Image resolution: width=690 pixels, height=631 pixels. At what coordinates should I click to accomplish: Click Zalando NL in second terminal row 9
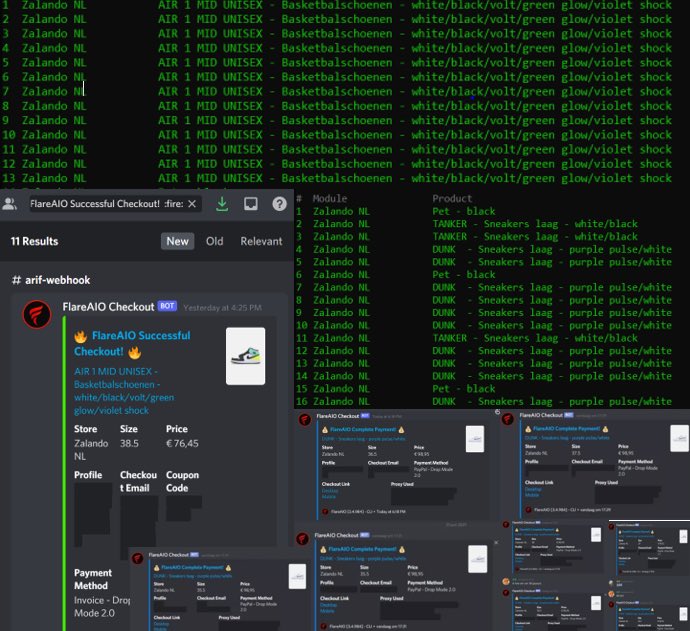coord(341,312)
